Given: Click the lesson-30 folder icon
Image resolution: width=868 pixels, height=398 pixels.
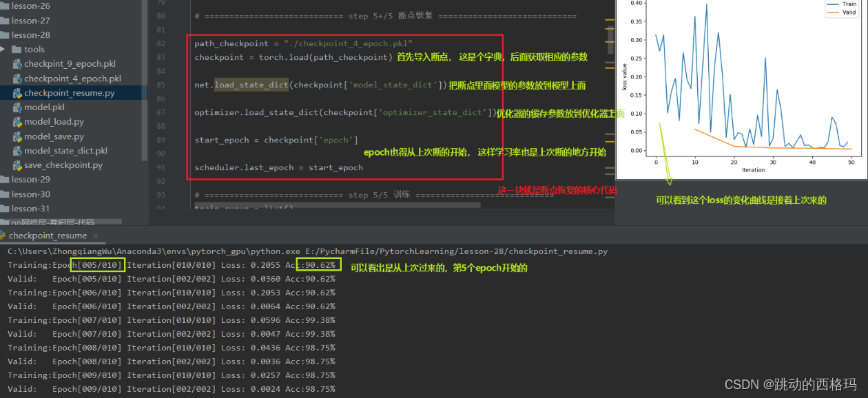Looking at the screenshot, I should tap(5, 194).
